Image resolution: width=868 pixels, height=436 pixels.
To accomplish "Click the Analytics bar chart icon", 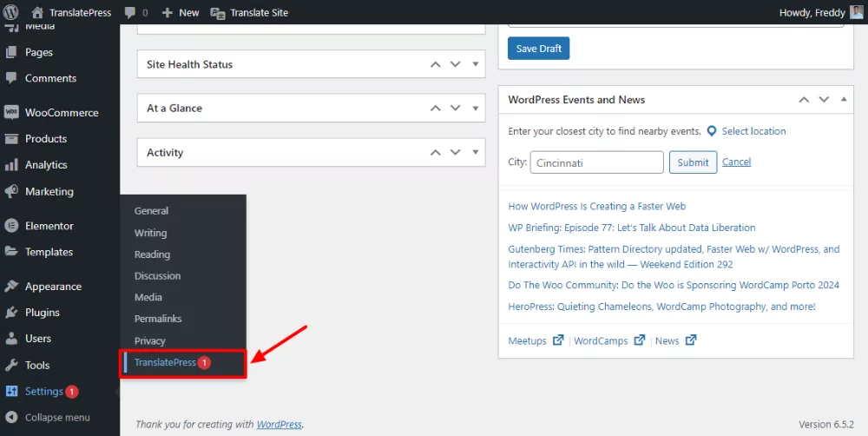I will pos(11,165).
